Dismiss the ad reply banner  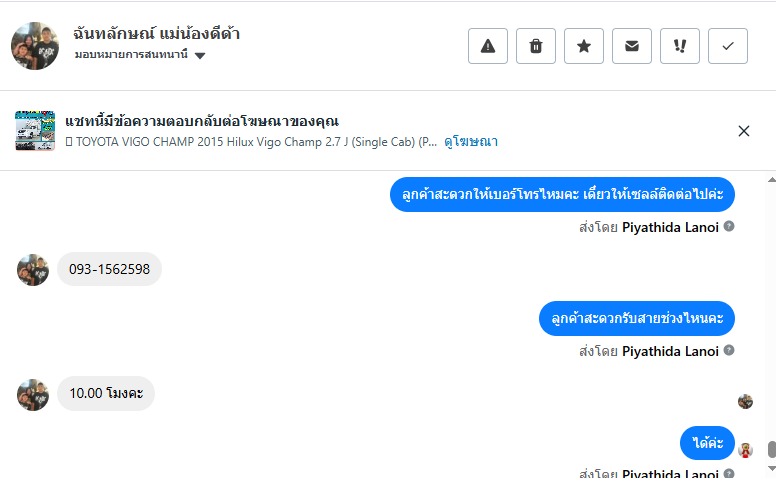point(744,131)
